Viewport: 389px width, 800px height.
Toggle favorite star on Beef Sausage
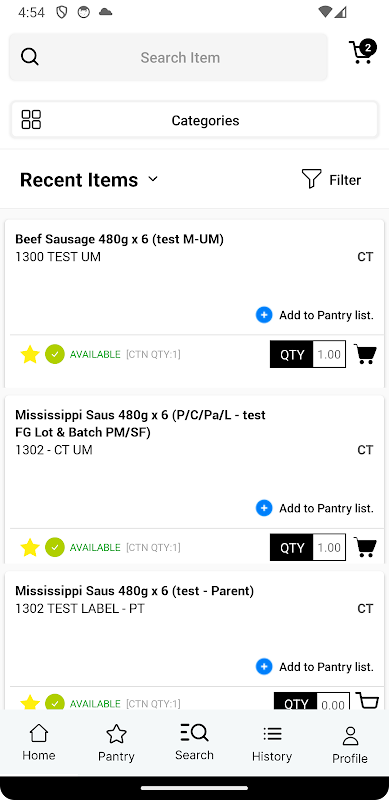point(30,354)
